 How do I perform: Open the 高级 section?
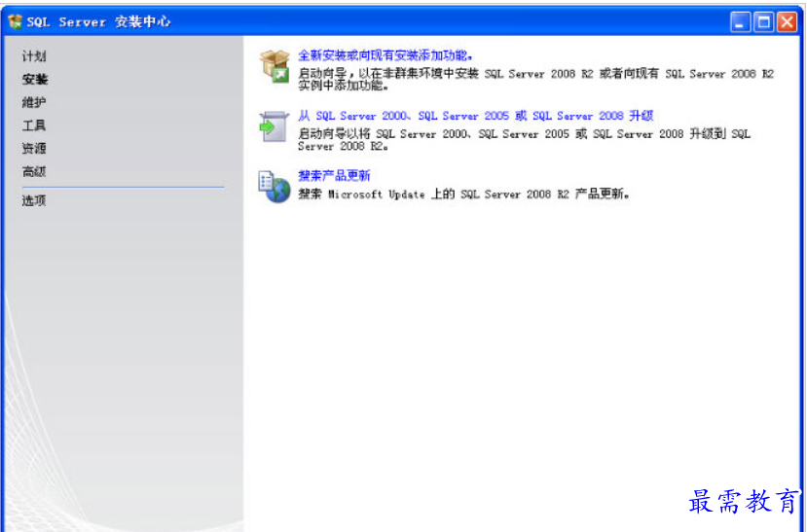click(34, 172)
